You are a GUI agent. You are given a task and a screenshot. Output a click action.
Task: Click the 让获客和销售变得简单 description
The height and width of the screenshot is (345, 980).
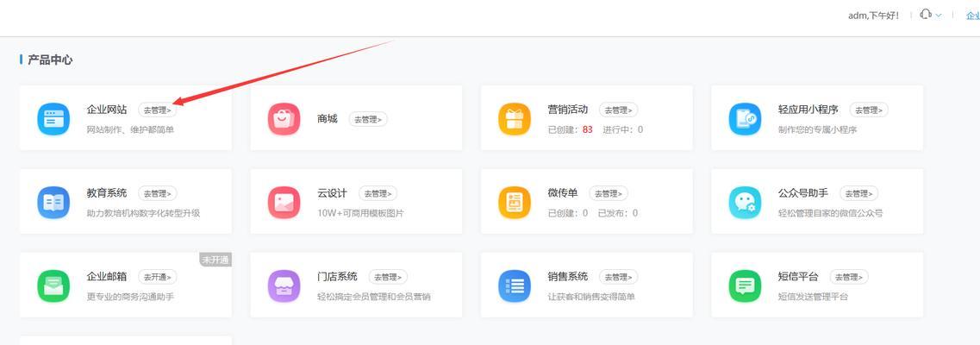[x=591, y=297]
